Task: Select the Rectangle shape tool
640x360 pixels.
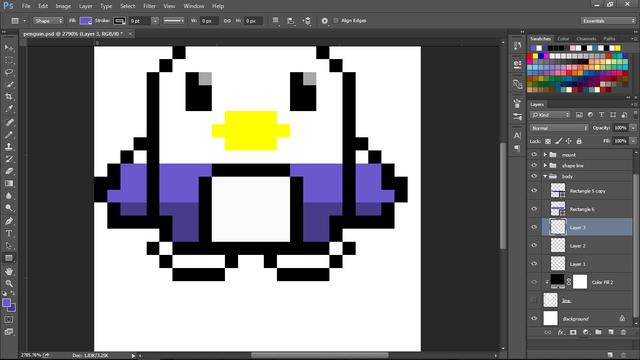Action: tap(9, 258)
